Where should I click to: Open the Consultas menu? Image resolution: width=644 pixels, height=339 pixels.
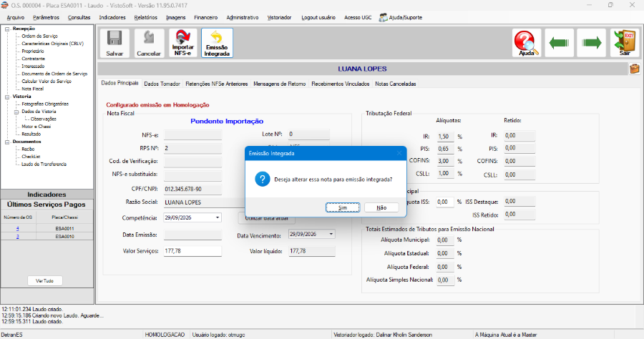79,18
